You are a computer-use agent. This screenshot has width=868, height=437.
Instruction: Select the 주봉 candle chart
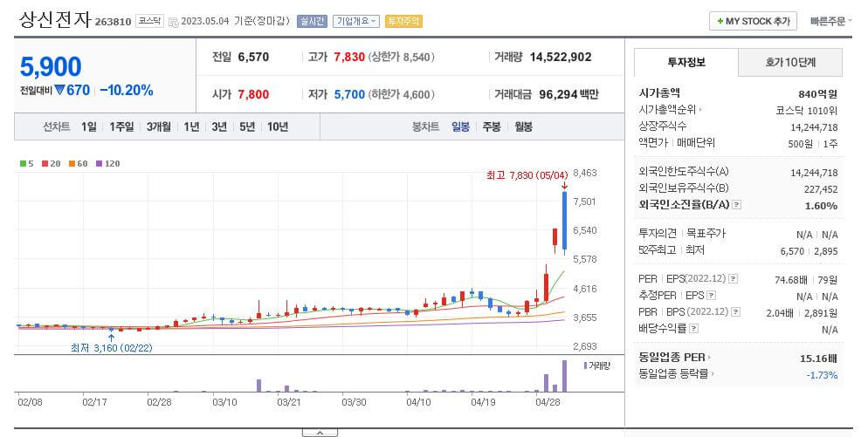492,126
